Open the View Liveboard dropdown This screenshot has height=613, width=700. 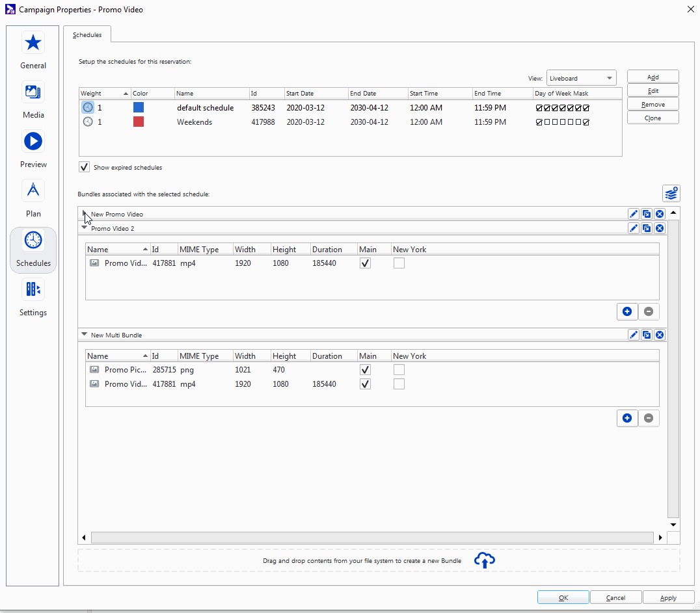581,78
